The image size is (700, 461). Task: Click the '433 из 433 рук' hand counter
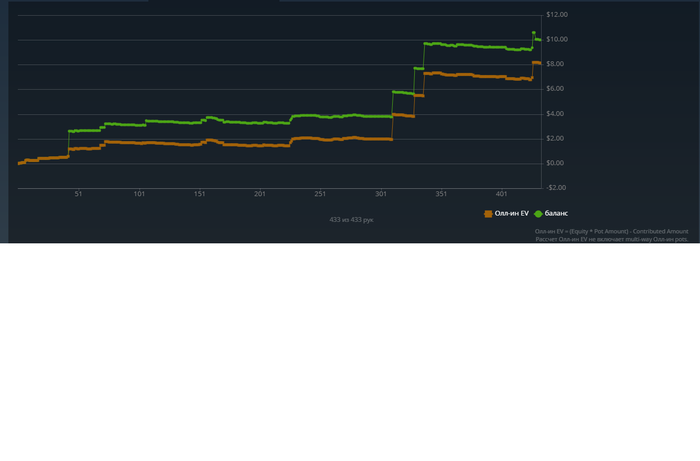tap(351, 220)
